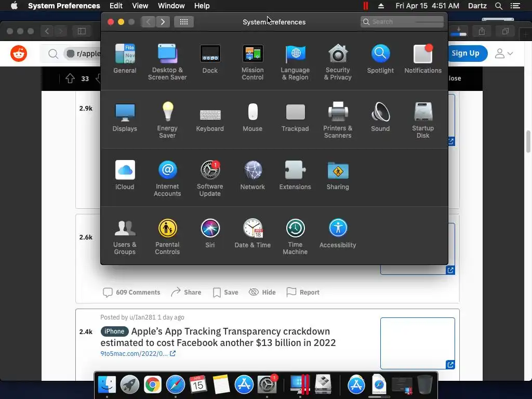
Task: Open the Dock preference pane
Action: [x=210, y=59]
